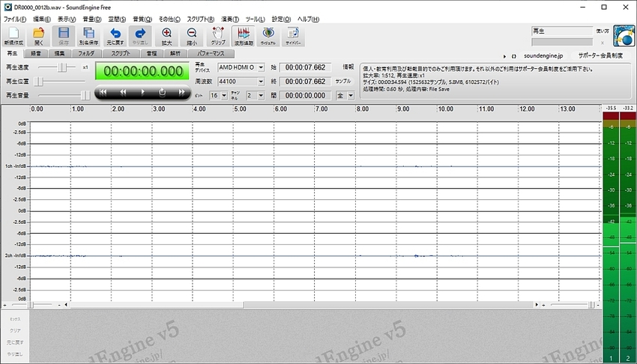Undo with the 元に戻す icon
Screen dimensions: 637x364
click(x=115, y=36)
